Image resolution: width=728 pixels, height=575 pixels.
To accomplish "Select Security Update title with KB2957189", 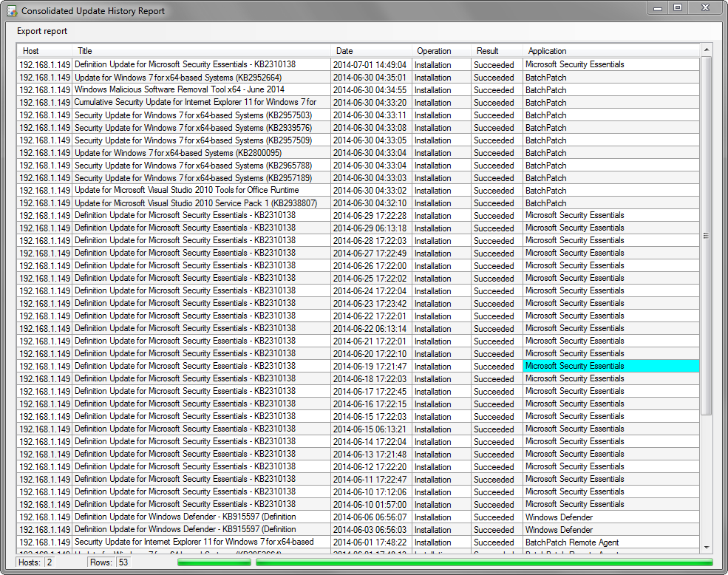I will pyautogui.click(x=201, y=178).
